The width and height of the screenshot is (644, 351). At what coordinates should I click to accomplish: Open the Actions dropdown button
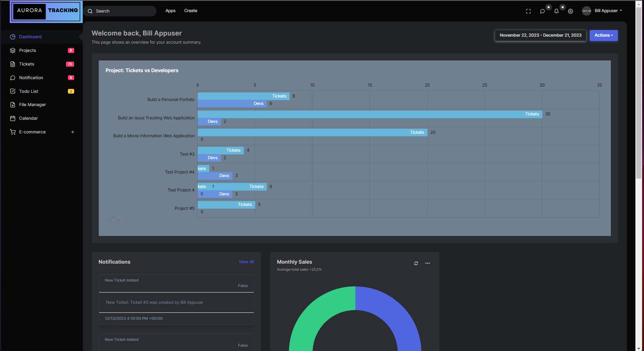pyautogui.click(x=604, y=35)
